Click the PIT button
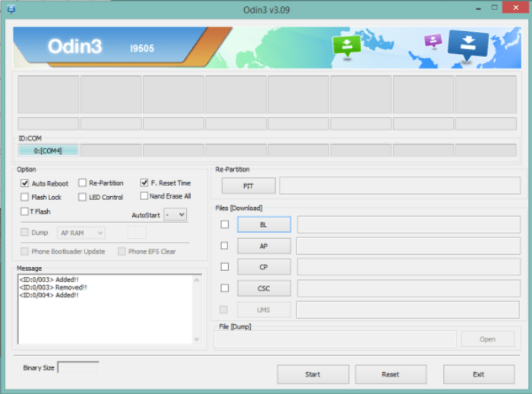 [x=249, y=186]
